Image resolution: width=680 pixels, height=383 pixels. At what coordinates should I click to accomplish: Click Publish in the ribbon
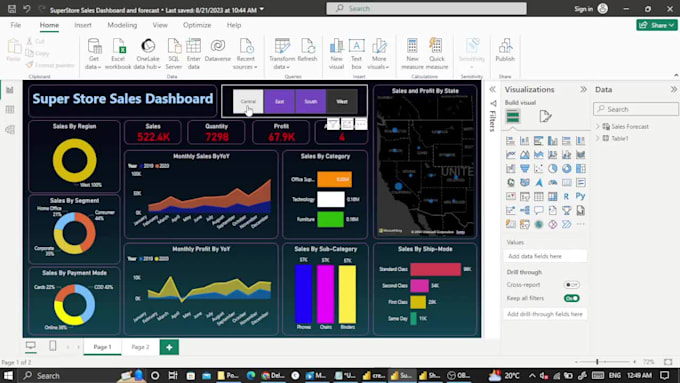pyautogui.click(x=505, y=51)
